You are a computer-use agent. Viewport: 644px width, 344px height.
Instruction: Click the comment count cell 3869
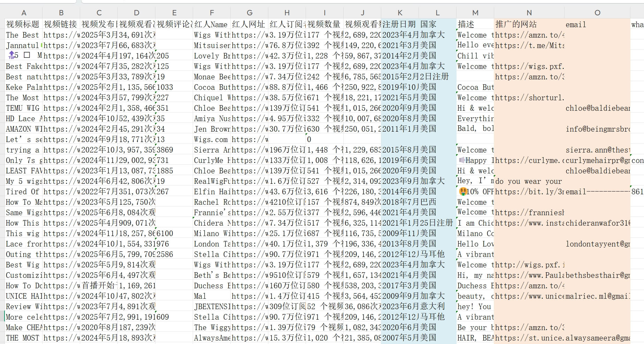tap(174, 150)
